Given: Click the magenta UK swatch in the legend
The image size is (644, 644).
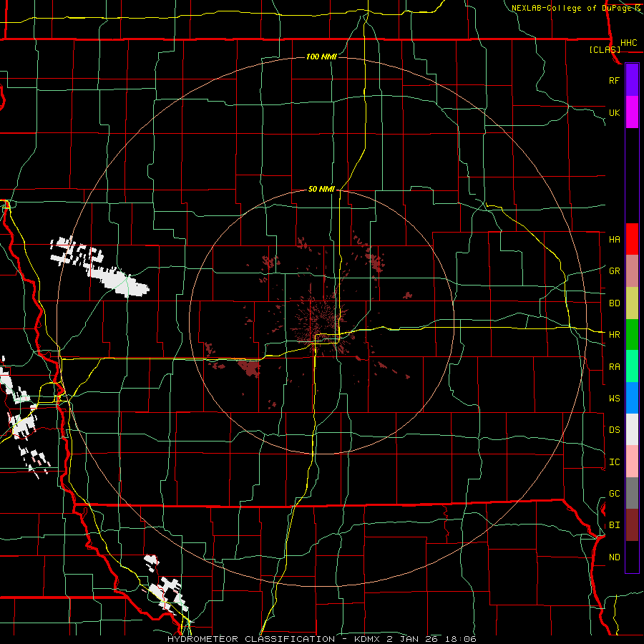Looking at the screenshot, I should click(x=632, y=112).
